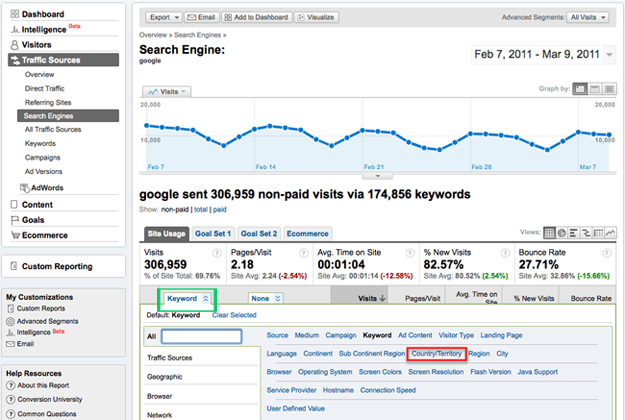This screenshot has height=420, width=625.
Task: Switch to performance bar view icon
Action: click(574, 233)
